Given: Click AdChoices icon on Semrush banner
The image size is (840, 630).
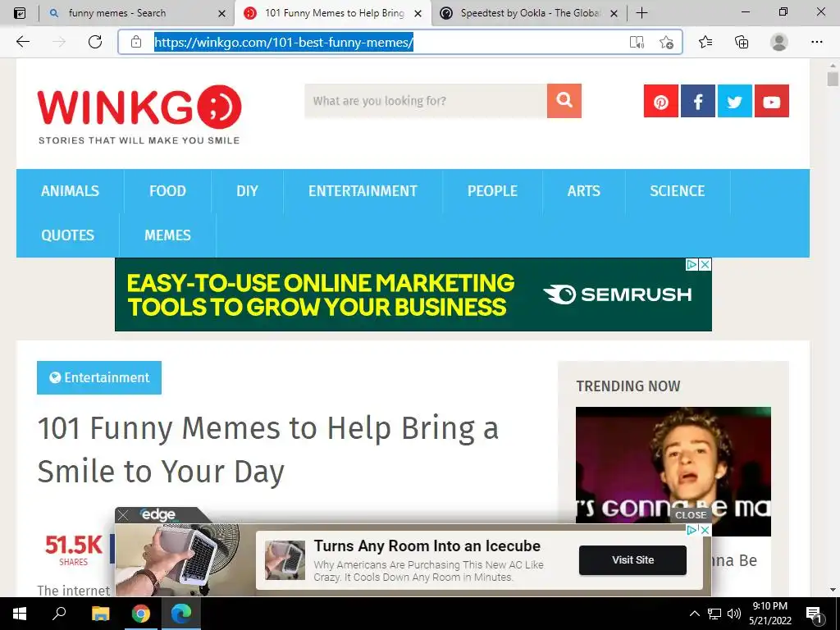Looking at the screenshot, I should [x=692, y=264].
